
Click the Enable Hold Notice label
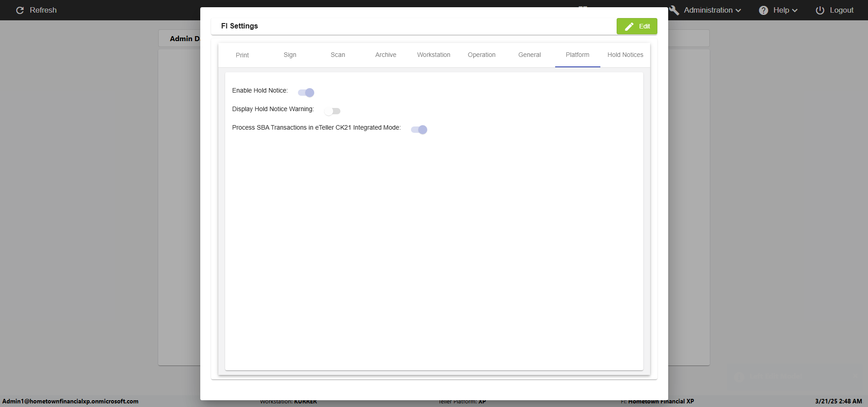(x=260, y=91)
